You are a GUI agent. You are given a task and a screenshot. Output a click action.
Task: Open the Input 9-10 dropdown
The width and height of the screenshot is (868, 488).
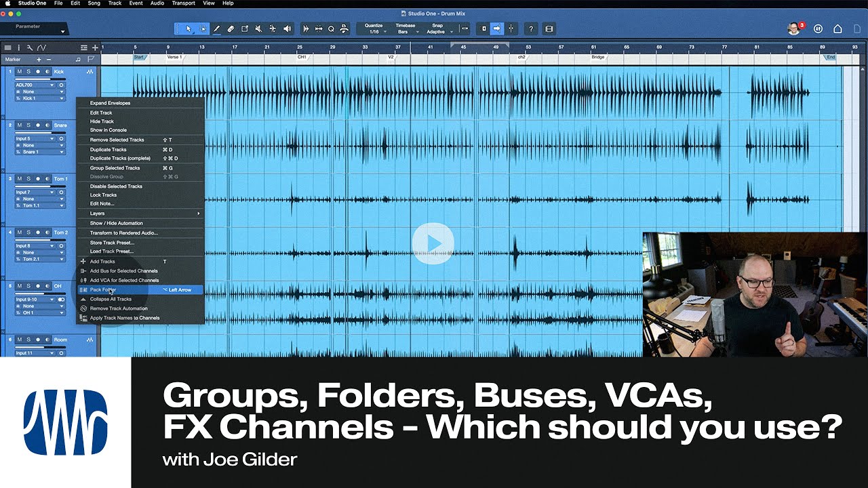[x=34, y=299]
